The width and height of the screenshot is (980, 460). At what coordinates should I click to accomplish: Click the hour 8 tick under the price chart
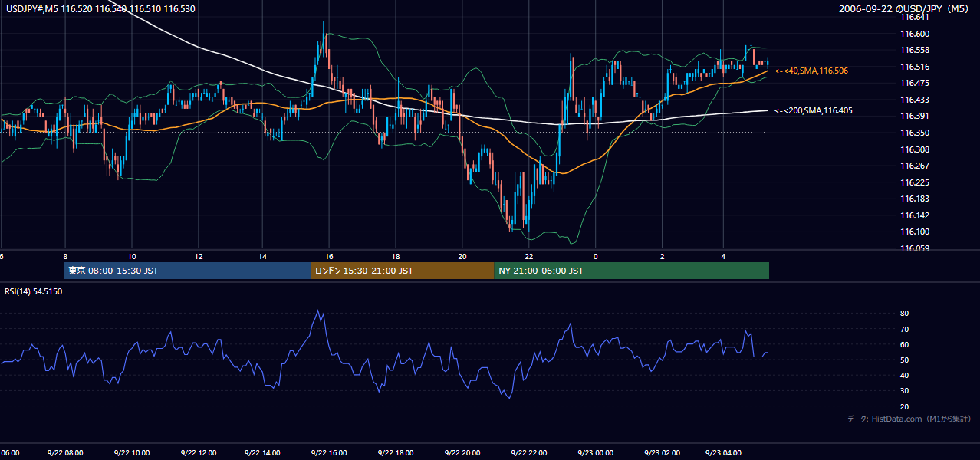[x=65, y=256]
